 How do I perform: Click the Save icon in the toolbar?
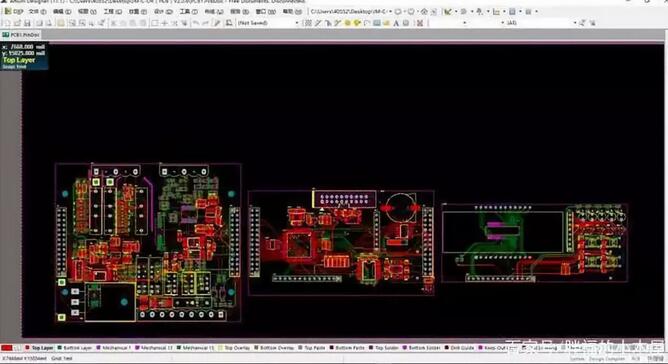[26, 23]
